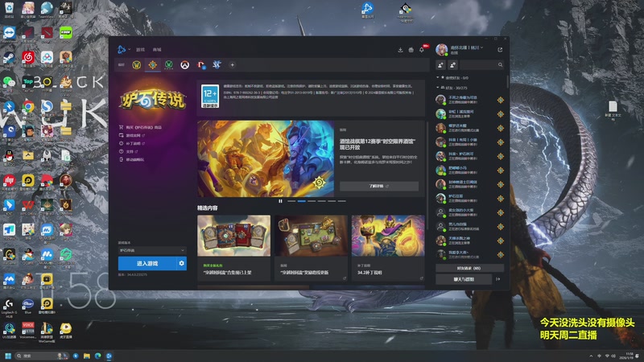
Task: Click the plus button to add a game
Action: [232, 65]
